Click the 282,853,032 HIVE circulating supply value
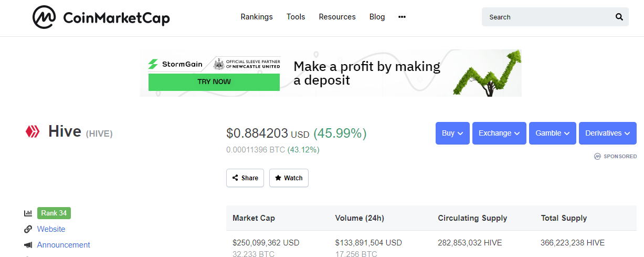 click(470, 243)
